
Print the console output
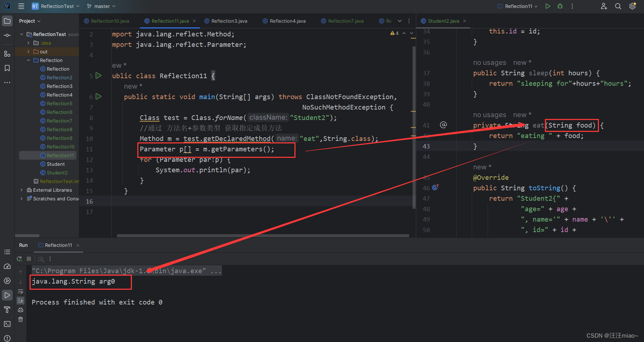(x=21, y=310)
